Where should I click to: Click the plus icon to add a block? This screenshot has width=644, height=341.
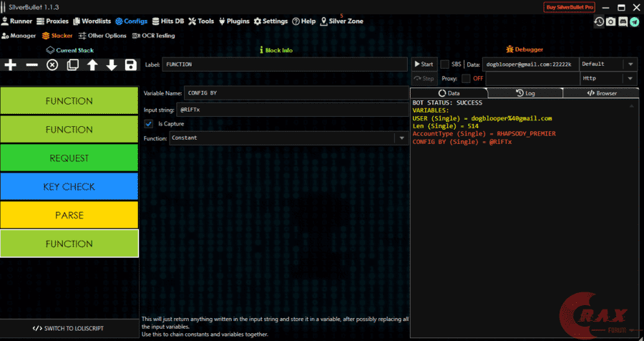tap(11, 65)
